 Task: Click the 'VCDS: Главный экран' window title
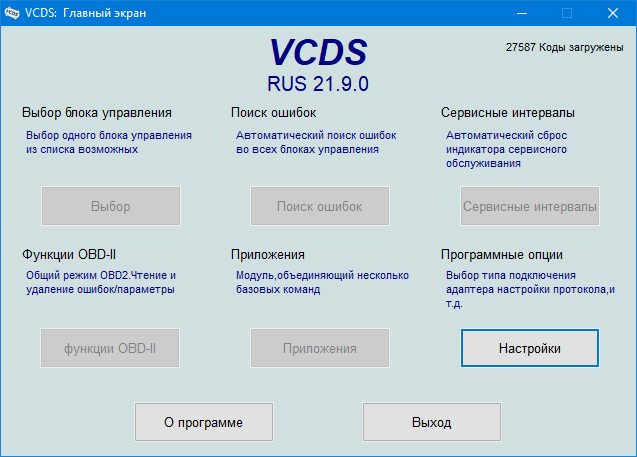coord(85,13)
